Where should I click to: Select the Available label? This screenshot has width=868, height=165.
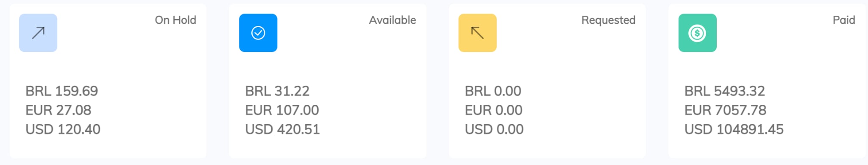(392, 20)
